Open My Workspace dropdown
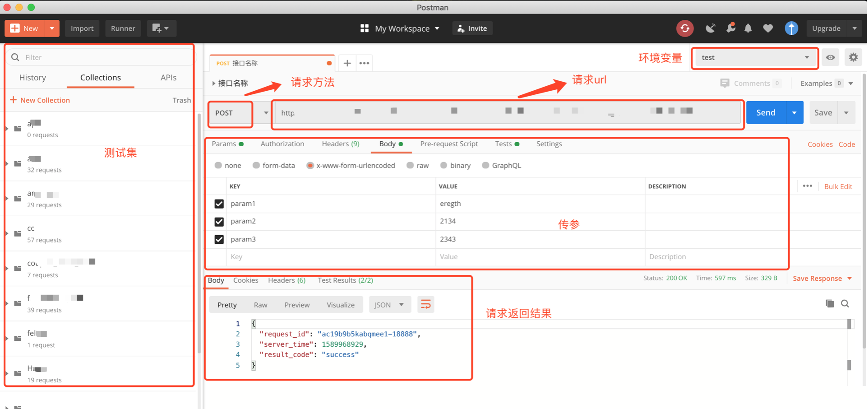The width and height of the screenshot is (868, 409). click(406, 28)
